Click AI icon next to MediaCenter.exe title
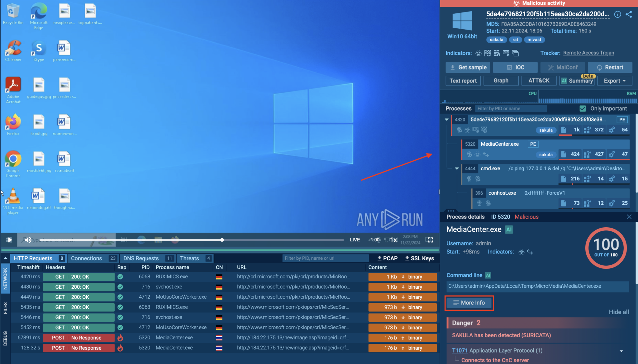The height and width of the screenshot is (364, 638). [509, 229]
